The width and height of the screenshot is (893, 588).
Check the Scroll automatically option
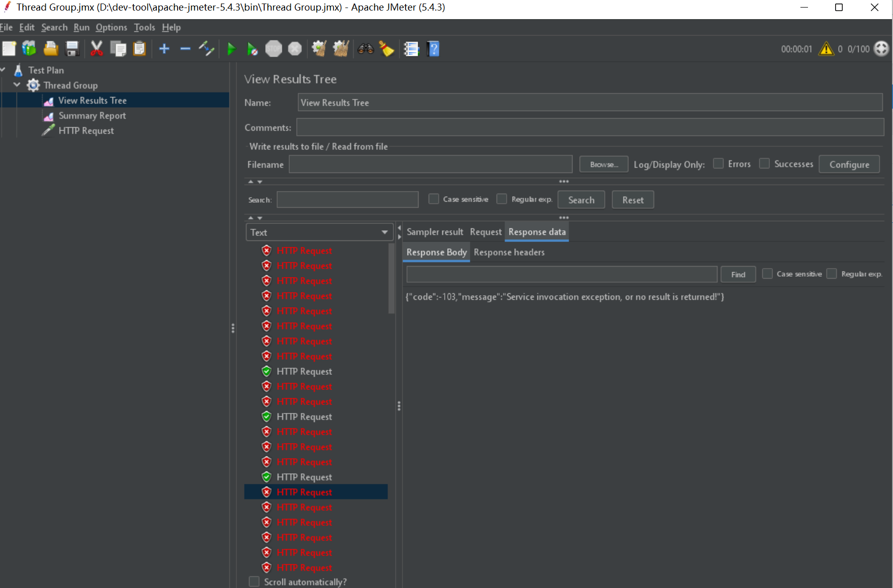(x=255, y=581)
